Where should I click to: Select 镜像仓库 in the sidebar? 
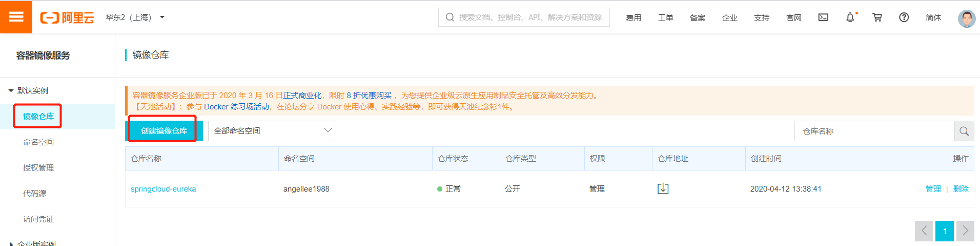tap(38, 117)
